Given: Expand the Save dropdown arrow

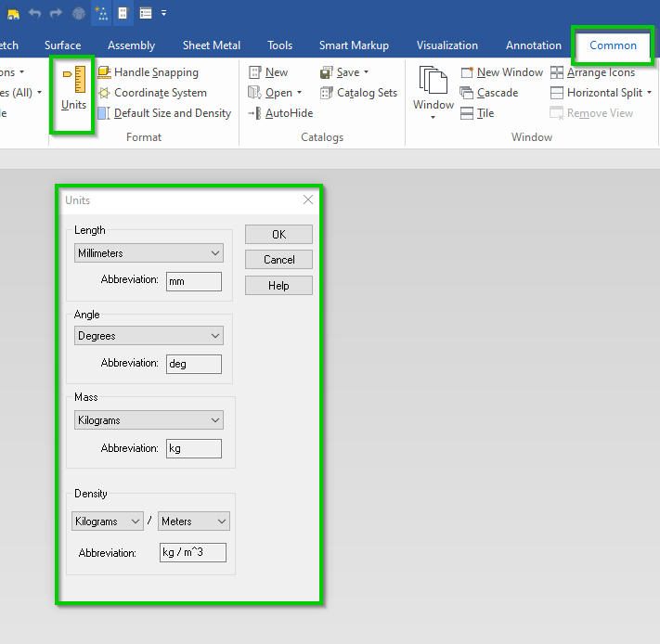Looking at the screenshot, I should (366, 72).
